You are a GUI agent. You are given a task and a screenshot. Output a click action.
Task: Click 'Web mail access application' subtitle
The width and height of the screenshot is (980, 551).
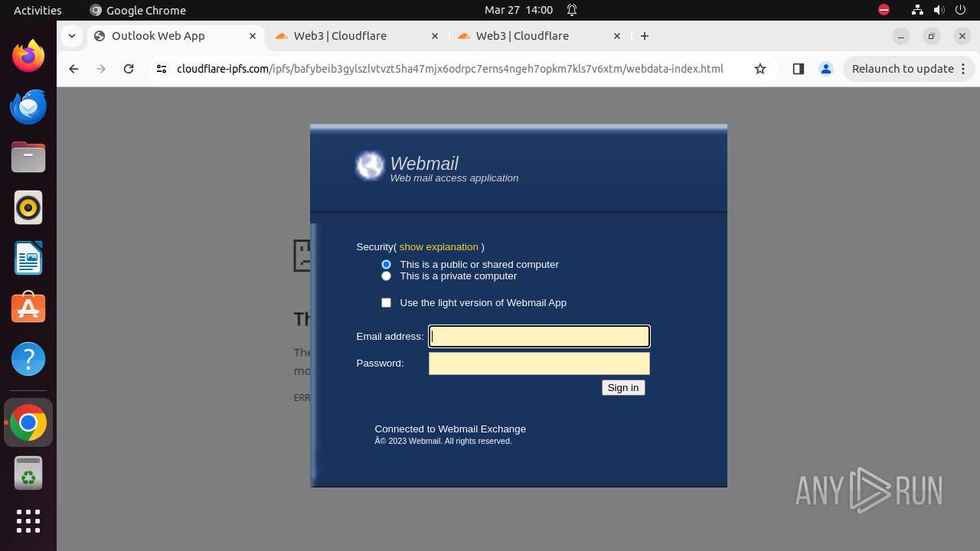tap(454, 178)
